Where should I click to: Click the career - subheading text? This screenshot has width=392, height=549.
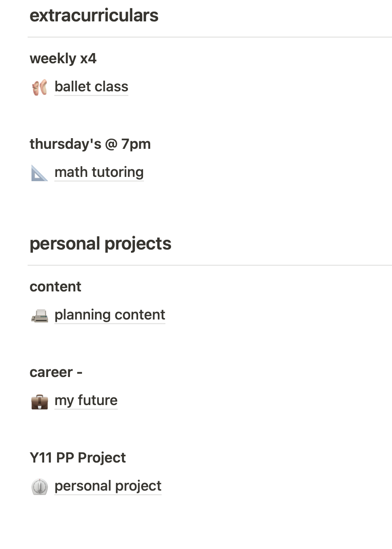click(x=56, y=372)
